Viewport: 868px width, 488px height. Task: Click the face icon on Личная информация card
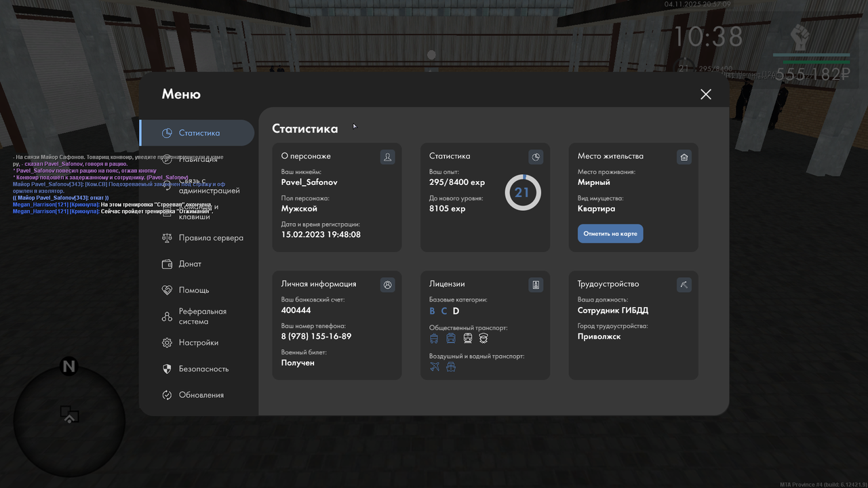pos(387,285)
